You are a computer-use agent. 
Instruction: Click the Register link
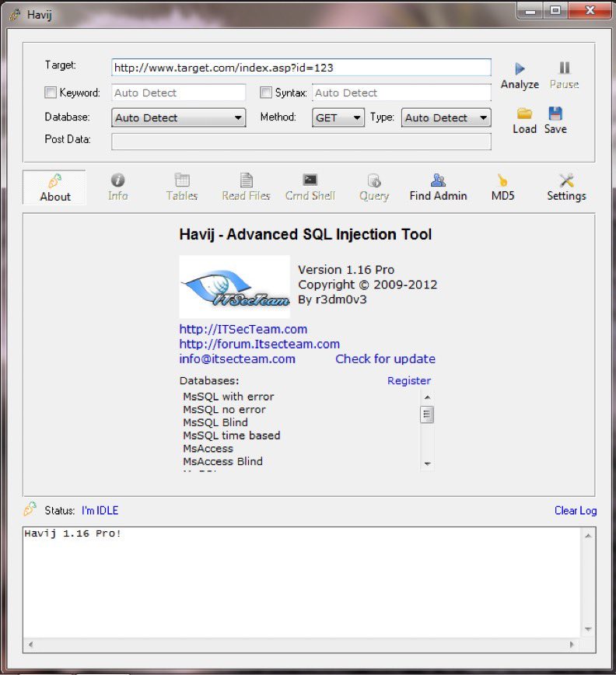pos(409,380)
